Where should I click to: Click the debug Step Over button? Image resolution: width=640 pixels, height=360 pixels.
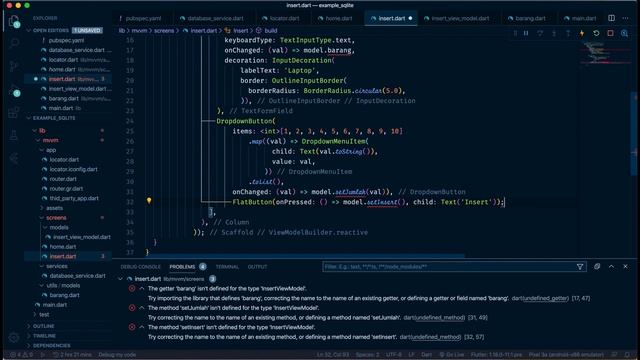(x=540, y=33)
